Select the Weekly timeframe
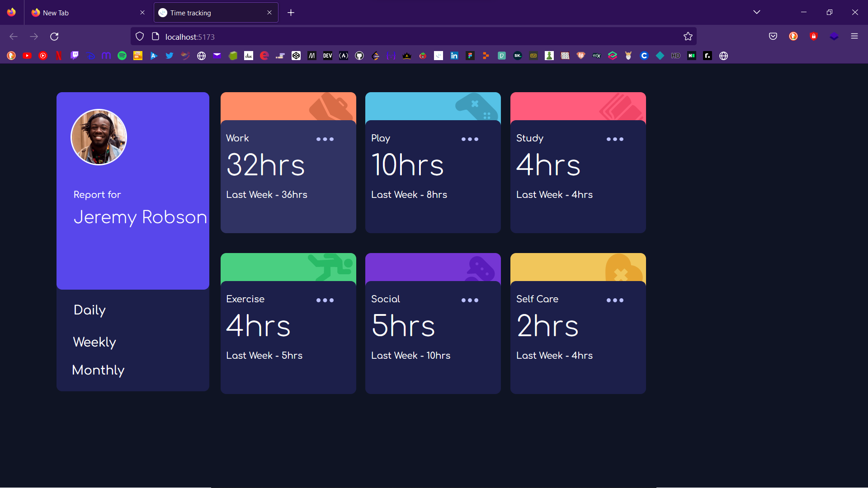Screen dimensions: 868x488 (94, 342)
